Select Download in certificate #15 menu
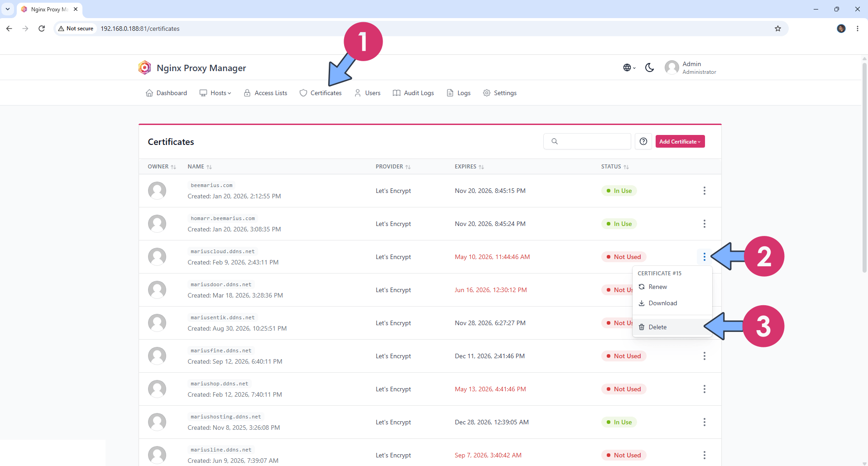The image size is (868, 466). click(x=672, y=303)
